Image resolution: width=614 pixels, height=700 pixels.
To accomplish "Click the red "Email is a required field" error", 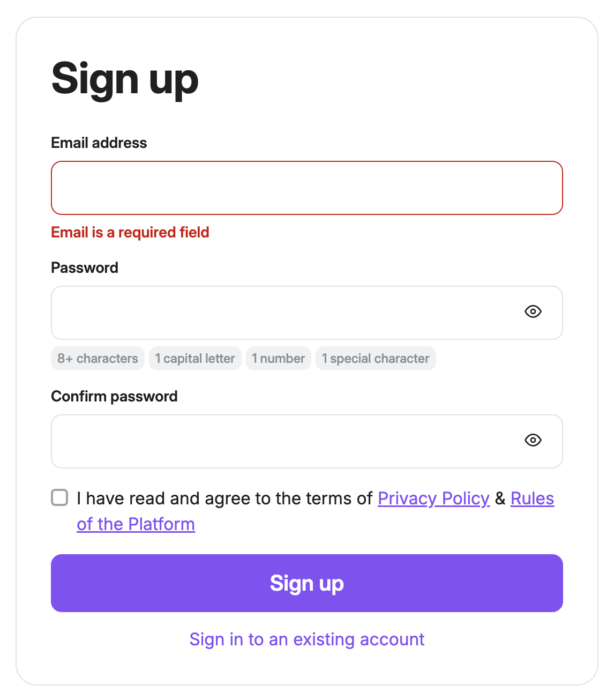I will tap(130, 233).
